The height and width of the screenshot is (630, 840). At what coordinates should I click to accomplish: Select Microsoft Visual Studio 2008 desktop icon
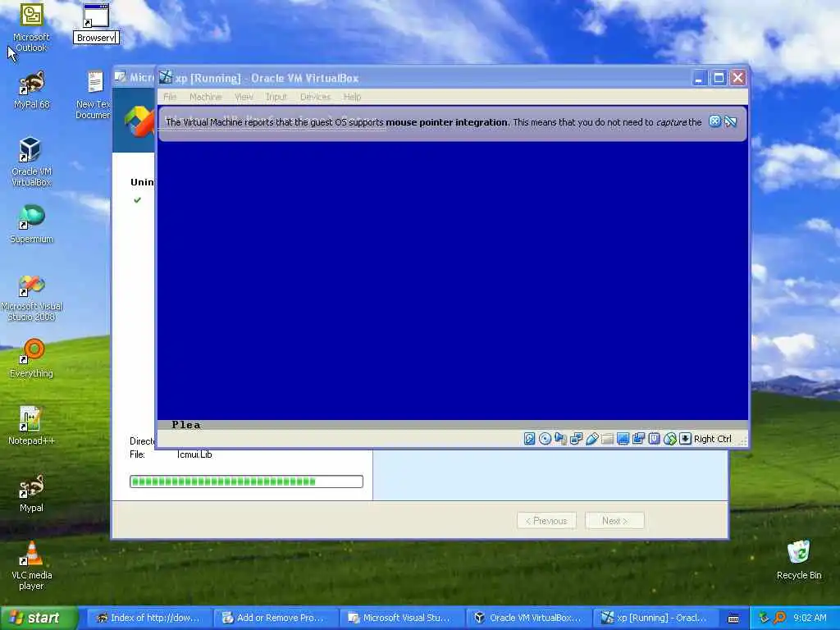pos(32,297)
